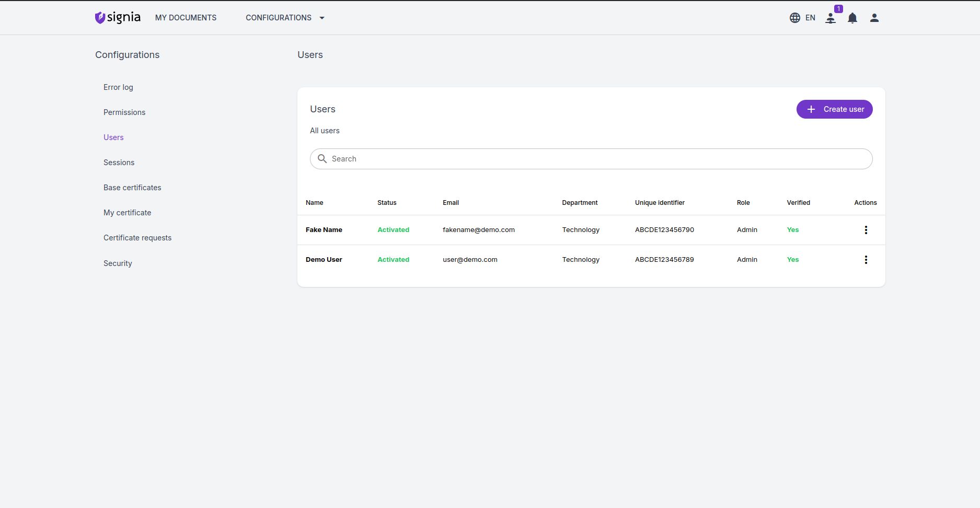Focus the user Search field
Viewport: 980px width, 508px height.
596,159
